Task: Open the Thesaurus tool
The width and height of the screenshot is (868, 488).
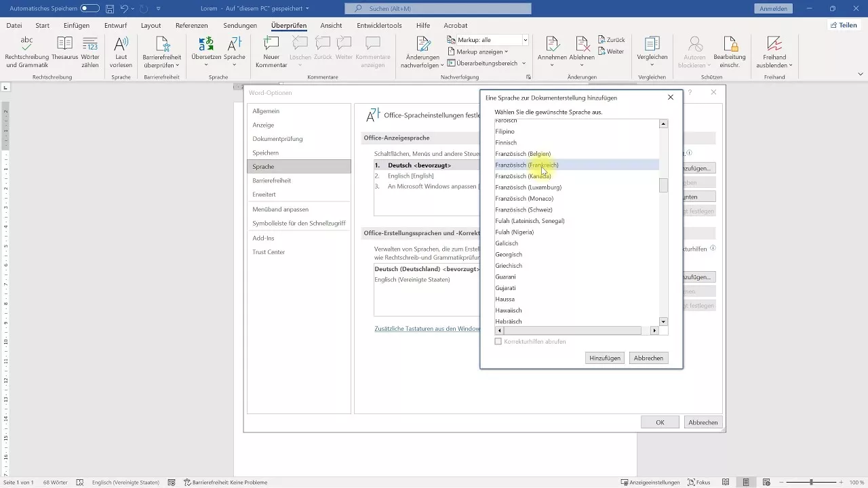Action: (x=64, y=45)
